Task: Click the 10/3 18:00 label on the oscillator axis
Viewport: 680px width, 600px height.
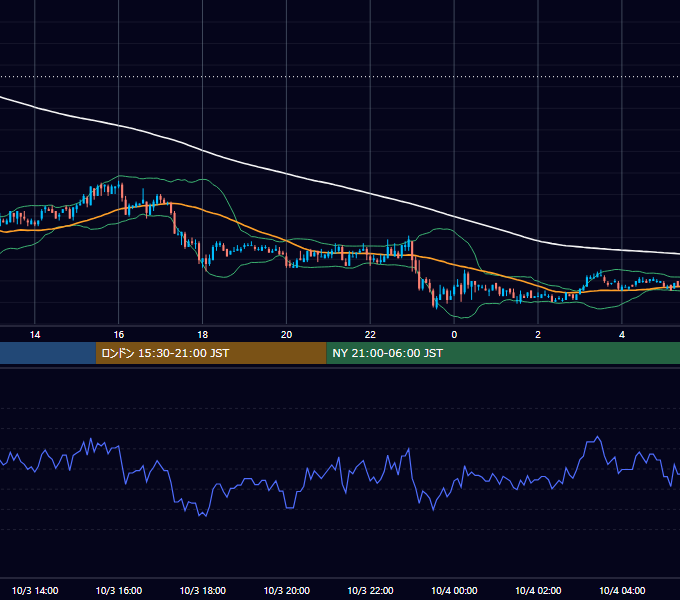Action: pyautogui.click(x=203, y=590)
